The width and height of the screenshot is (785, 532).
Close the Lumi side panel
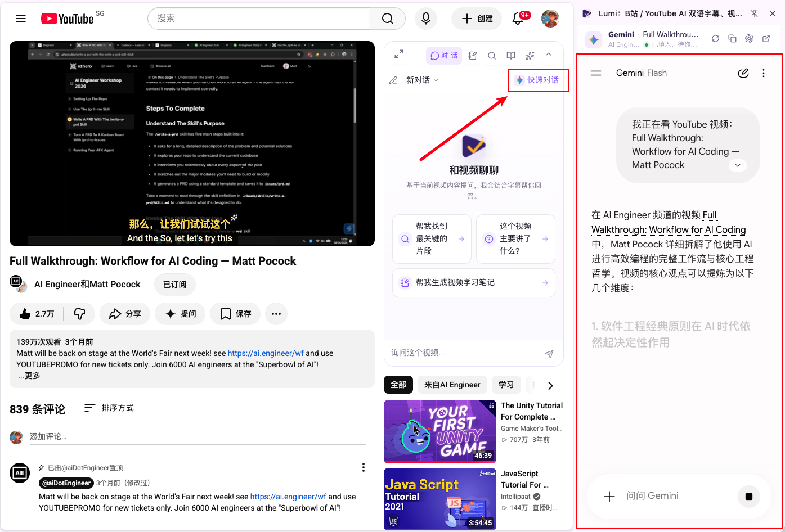(x=773, y=13)
